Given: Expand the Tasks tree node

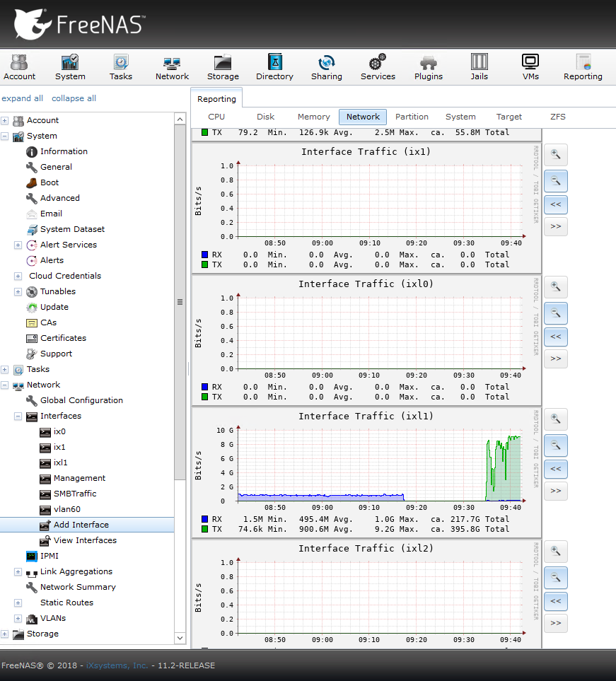Looking at the screenshot, I should (5, 370).
